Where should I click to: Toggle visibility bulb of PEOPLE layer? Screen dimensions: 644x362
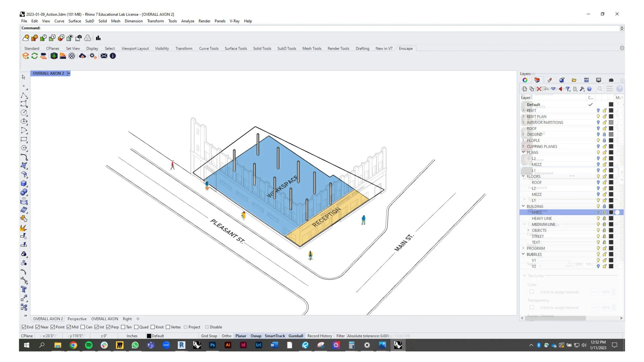click(598, 140)
